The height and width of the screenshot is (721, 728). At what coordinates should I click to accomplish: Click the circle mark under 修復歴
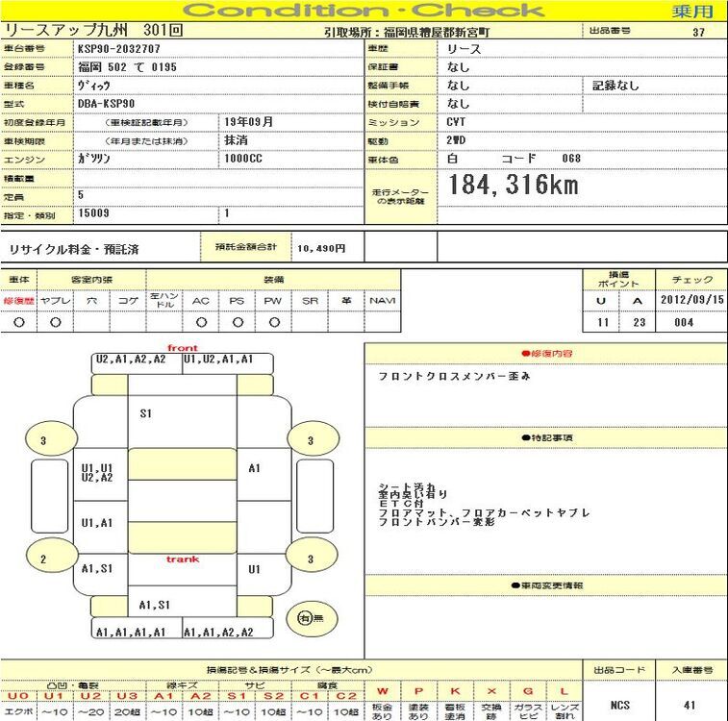pos(19,322)
